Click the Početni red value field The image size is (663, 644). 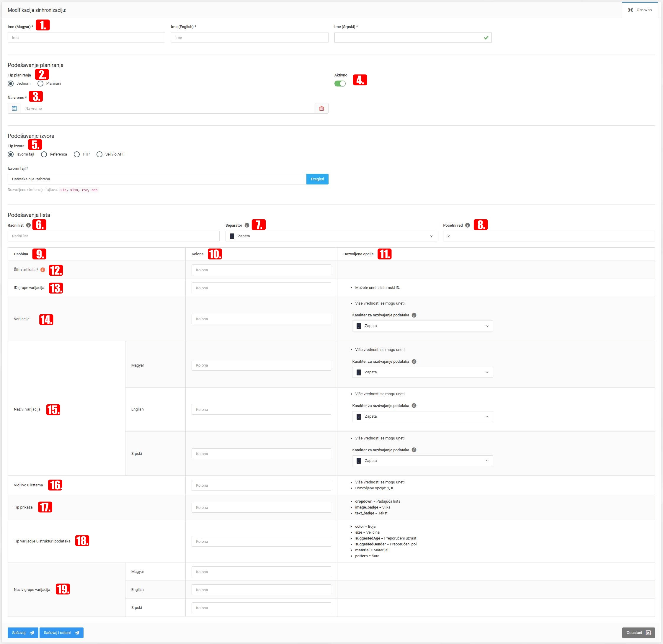click(549, 236)
